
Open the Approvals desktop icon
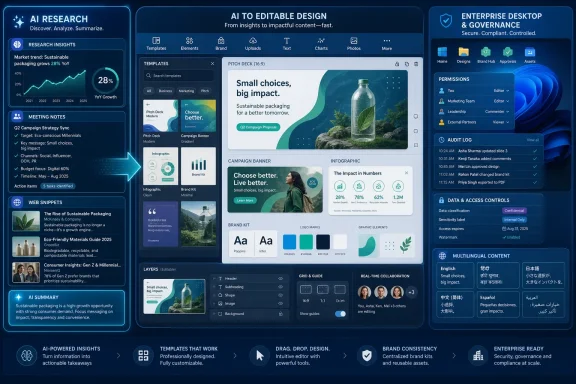pos(508,54)
